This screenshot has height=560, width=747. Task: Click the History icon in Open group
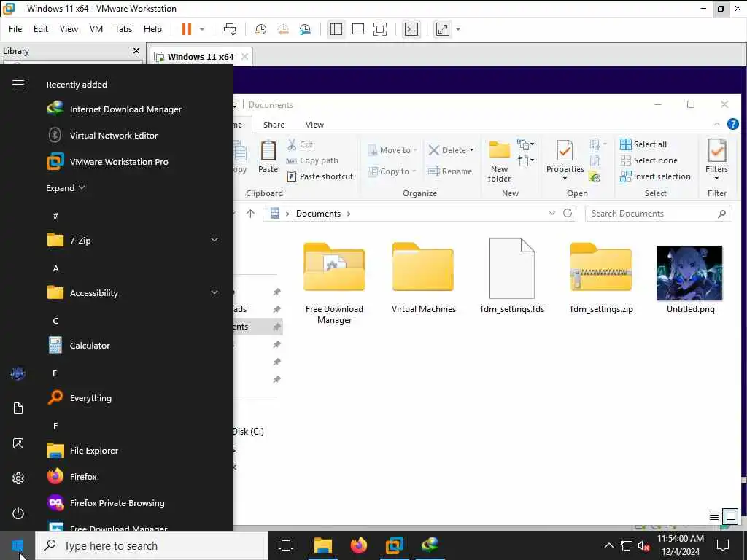(x=595, y=178)
